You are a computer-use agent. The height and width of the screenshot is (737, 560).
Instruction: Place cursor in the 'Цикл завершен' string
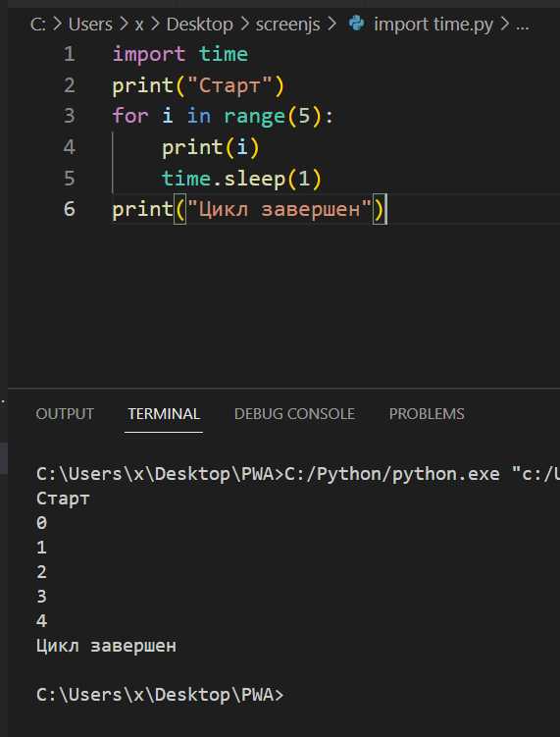pyautogui.click(x=280, y=209)
